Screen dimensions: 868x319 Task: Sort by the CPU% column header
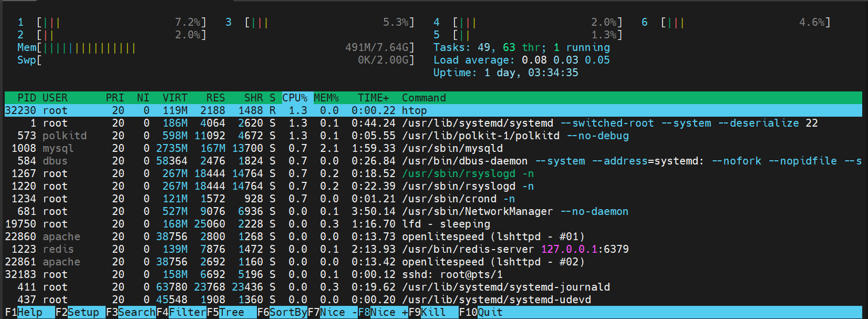(295, 98)
